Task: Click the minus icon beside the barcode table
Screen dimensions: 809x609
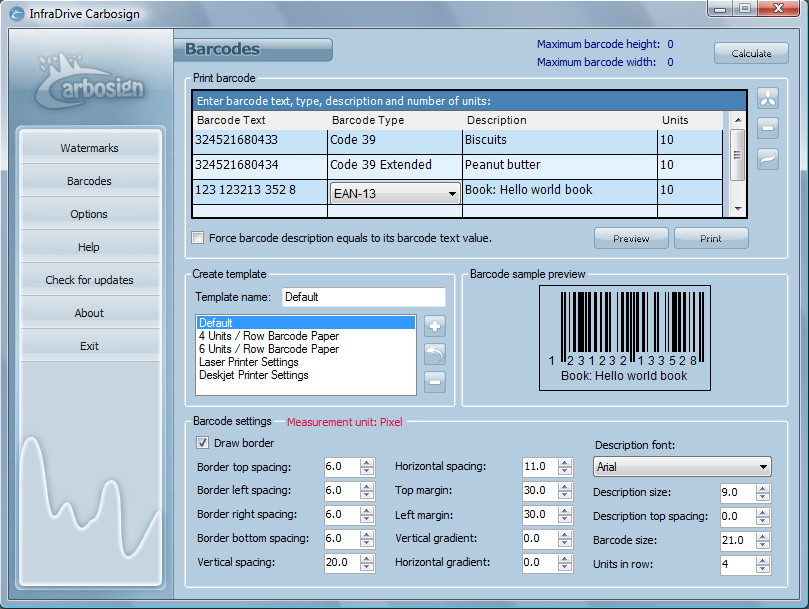Action: 767,128
